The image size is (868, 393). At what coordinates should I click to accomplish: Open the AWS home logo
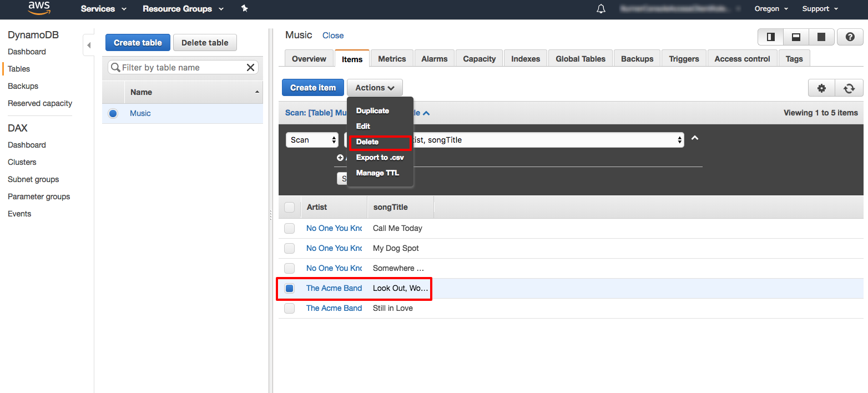point(39,8)
